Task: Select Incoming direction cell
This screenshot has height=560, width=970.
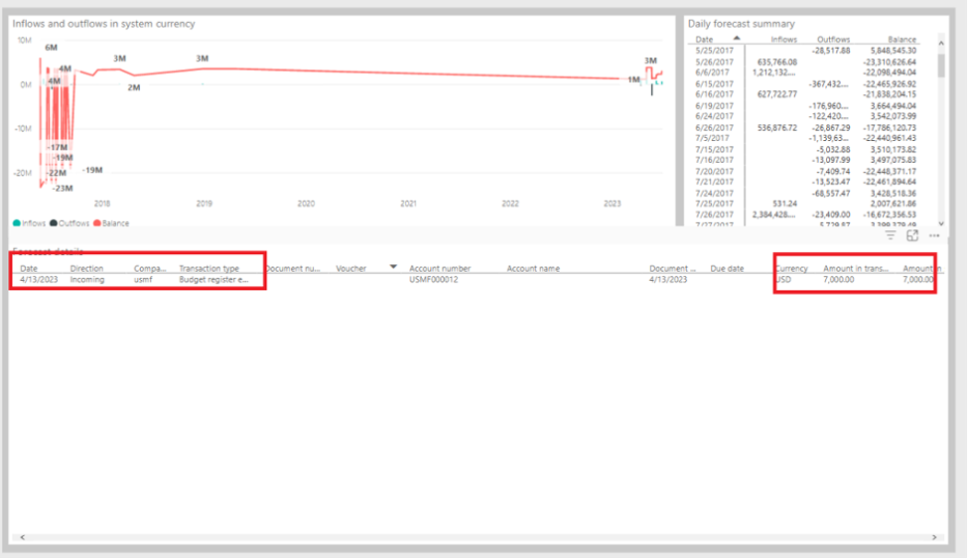Action: click(x=87, y=280)
